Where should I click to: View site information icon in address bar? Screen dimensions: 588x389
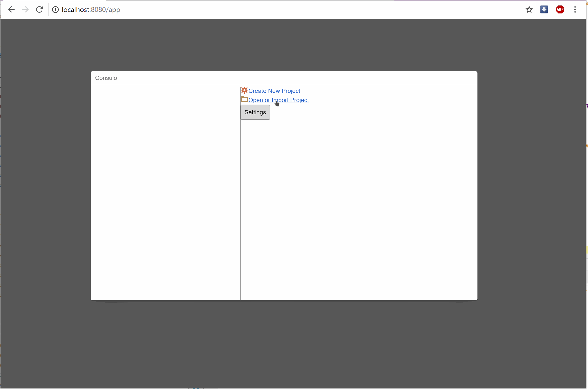coord(55,9)
